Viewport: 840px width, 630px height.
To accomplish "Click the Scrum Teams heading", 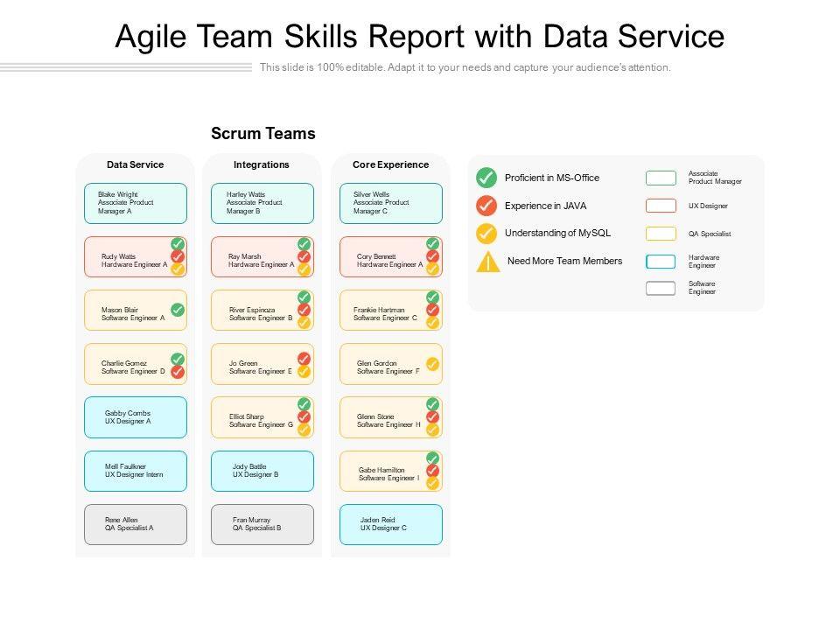I will point(262,134).
